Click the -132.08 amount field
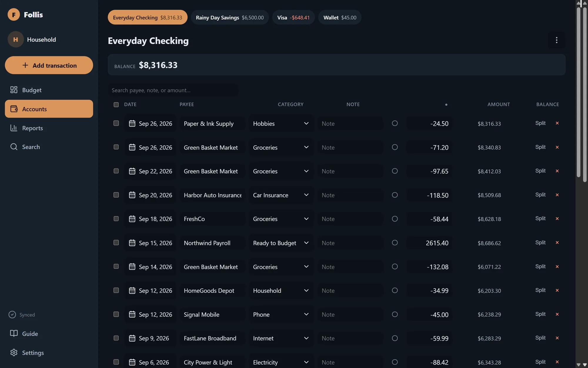588x368 pixels. tap(429, 267)
